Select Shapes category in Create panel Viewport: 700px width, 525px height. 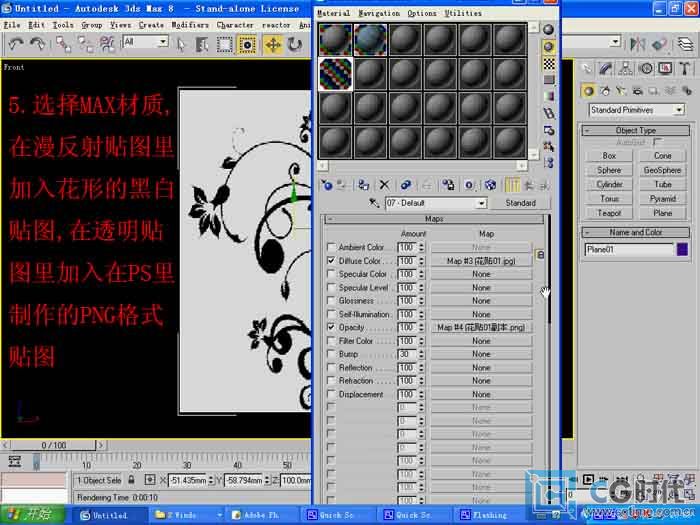605,91
